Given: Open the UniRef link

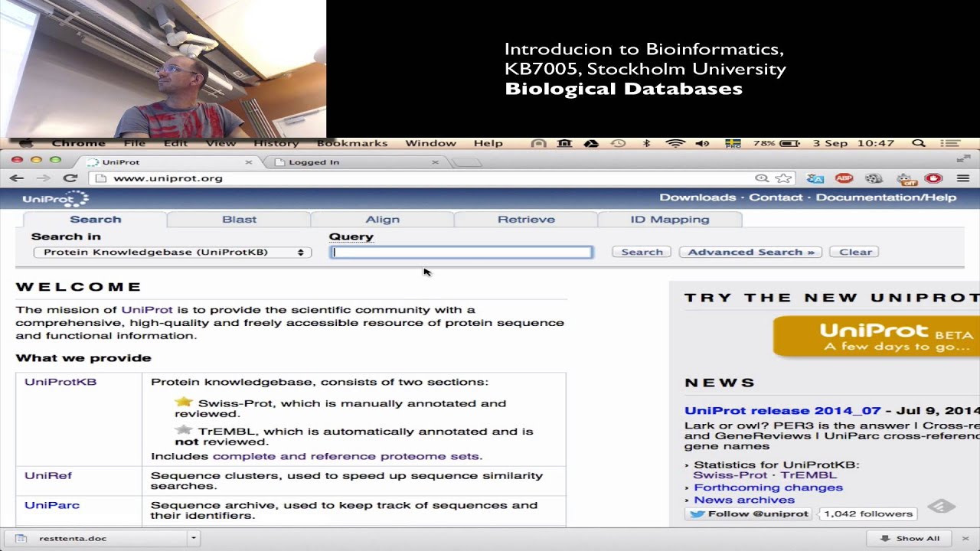Looking at the screenshot, I should point(48,475).
